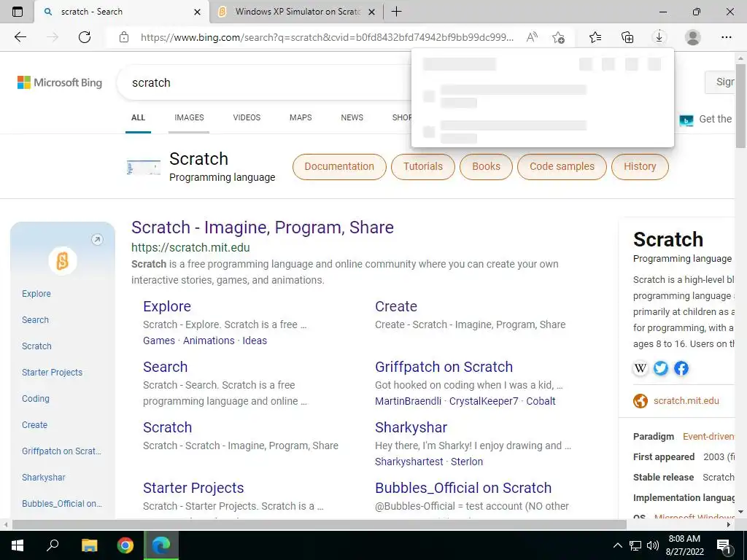Image resolution: width=747 pixels, height=560 pixels.
Task: Open the Sharkyshar result link
Action: (411, 427)
